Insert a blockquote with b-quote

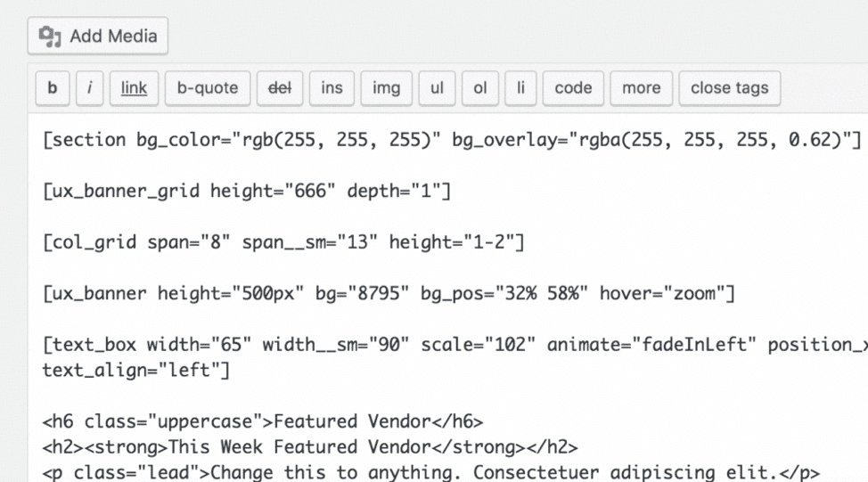208,88
